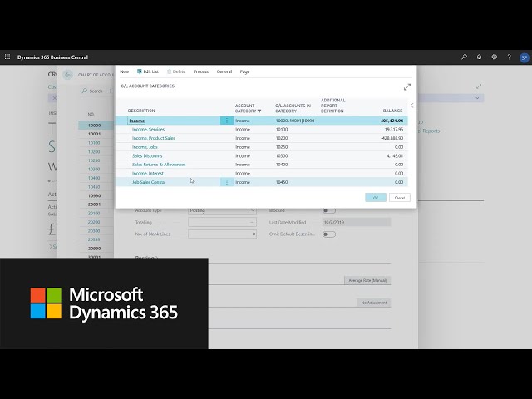Select the Sales Discounts category link

(147, 155)
